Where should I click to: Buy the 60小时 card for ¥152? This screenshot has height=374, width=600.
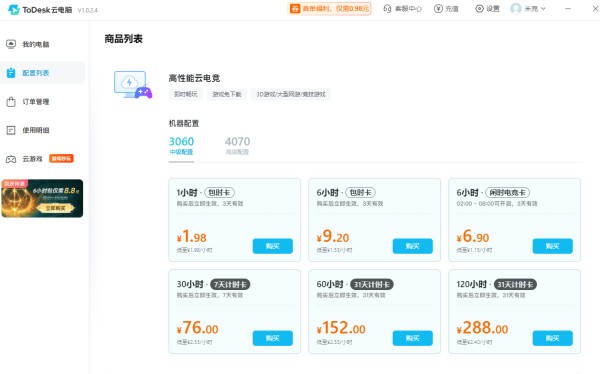pyautogui.click(x=412, y=338)
